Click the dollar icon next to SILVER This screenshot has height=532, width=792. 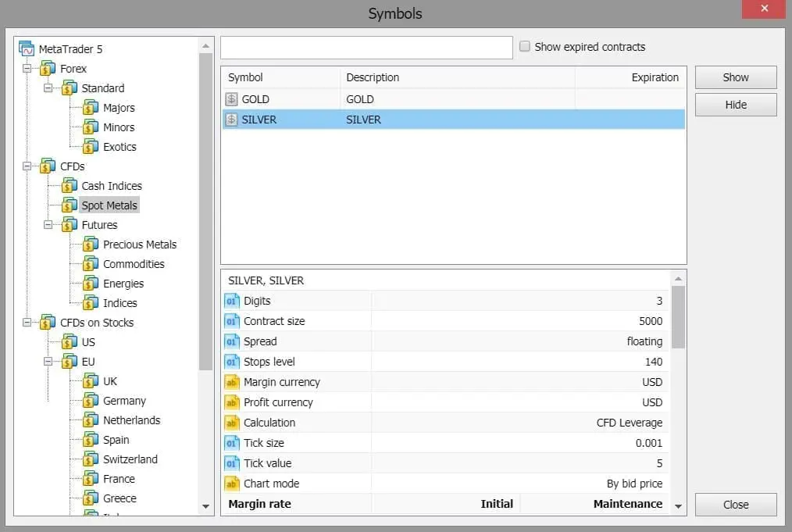pos(230,120)
